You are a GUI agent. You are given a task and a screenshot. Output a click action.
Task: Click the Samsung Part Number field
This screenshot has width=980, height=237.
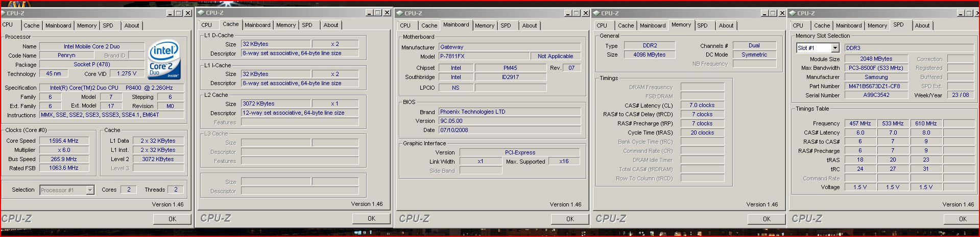[876, 86]
